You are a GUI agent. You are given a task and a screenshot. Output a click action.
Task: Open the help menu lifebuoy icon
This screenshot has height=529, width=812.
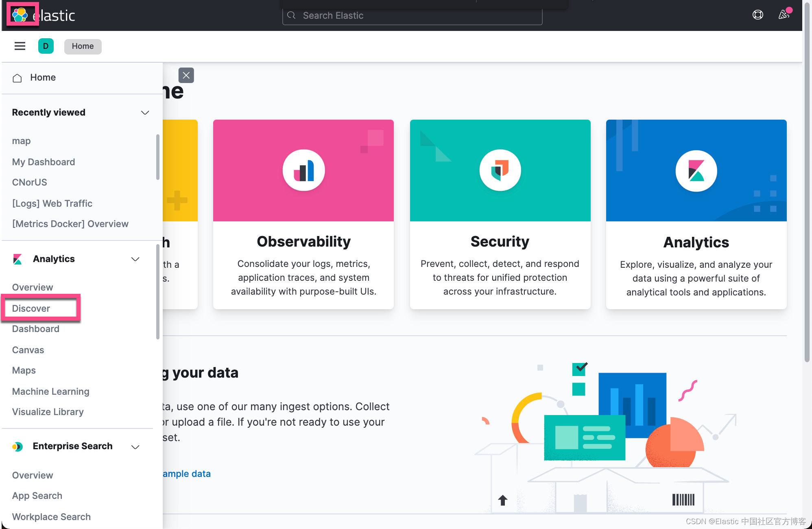tap(757, 15)
